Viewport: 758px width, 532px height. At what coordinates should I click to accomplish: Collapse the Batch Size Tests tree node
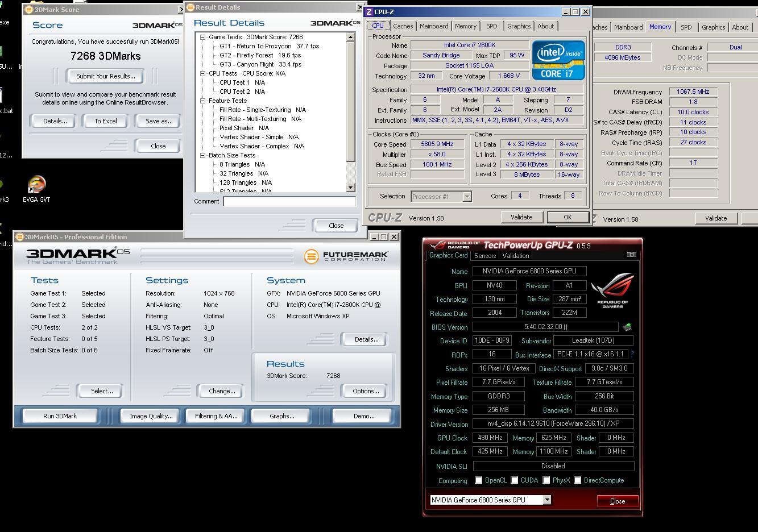pos(203,155)
